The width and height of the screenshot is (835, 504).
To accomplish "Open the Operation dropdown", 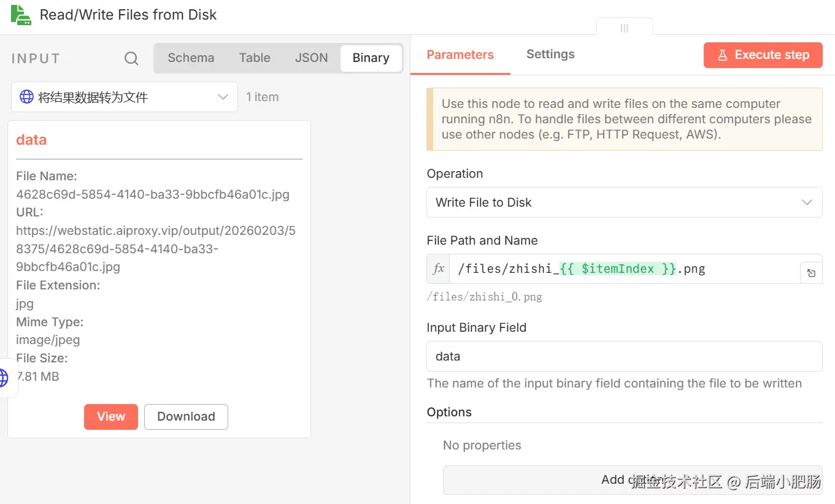I will tap(624, 202).
